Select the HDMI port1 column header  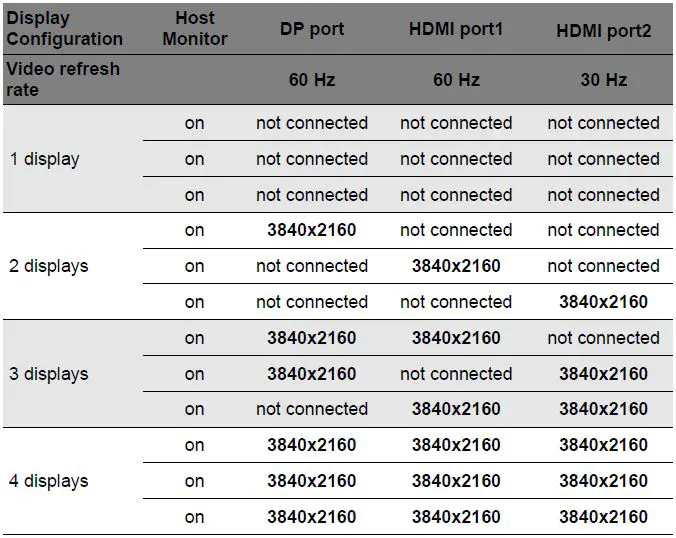click(456, 29)
